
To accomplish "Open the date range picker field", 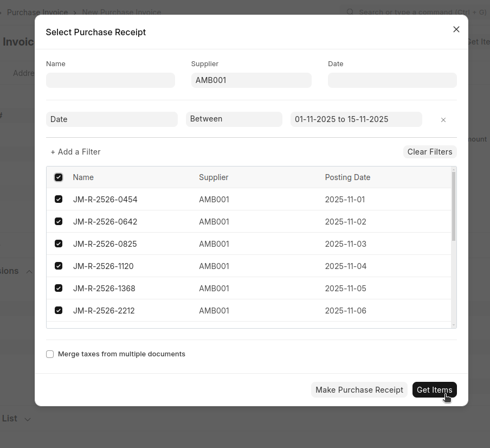I will click(356, 119).
